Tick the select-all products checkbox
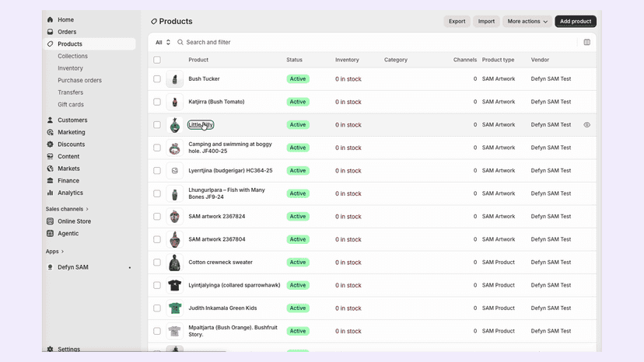The width and height of the screenshot is (644, 362). click(x=157, y=60)
